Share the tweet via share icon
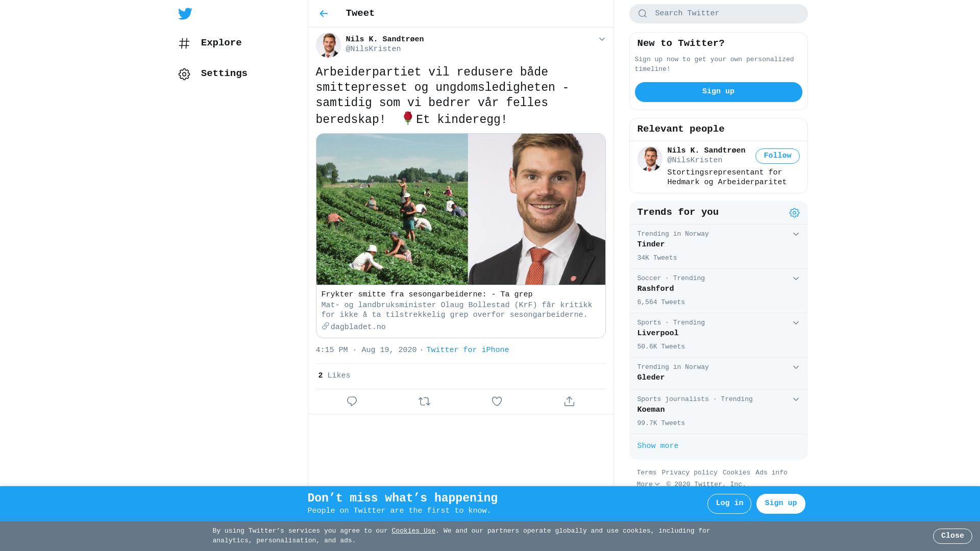 click(x=569, y=402)
